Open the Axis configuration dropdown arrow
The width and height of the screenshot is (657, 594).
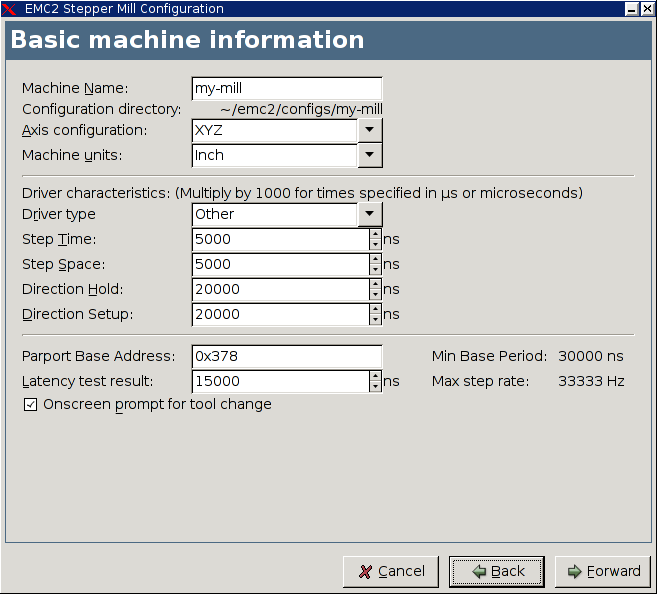(370, 130)
